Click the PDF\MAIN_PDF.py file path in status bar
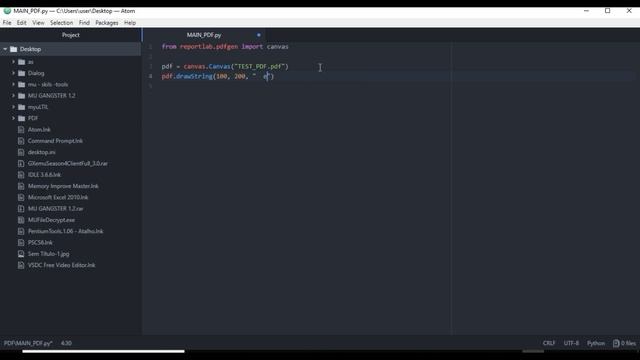Screen dimensions: 640x360 (x=28, y=343)
